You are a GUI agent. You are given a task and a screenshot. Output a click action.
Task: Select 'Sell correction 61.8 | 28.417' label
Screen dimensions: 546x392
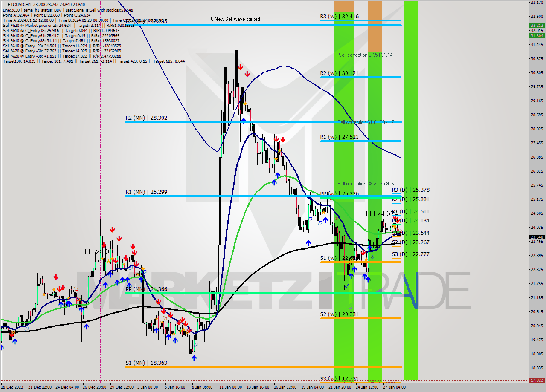(x=366, y=122)
